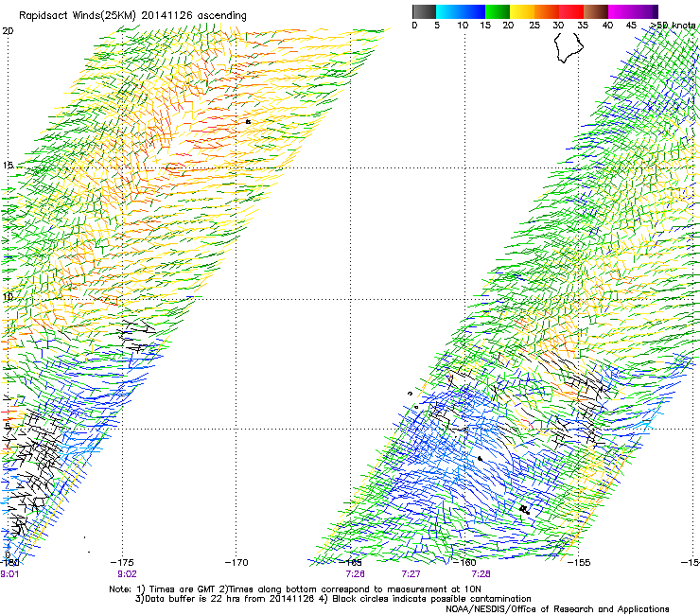Click the purple '7:26' pass time
700x615 pixels.
pos(356,574)
